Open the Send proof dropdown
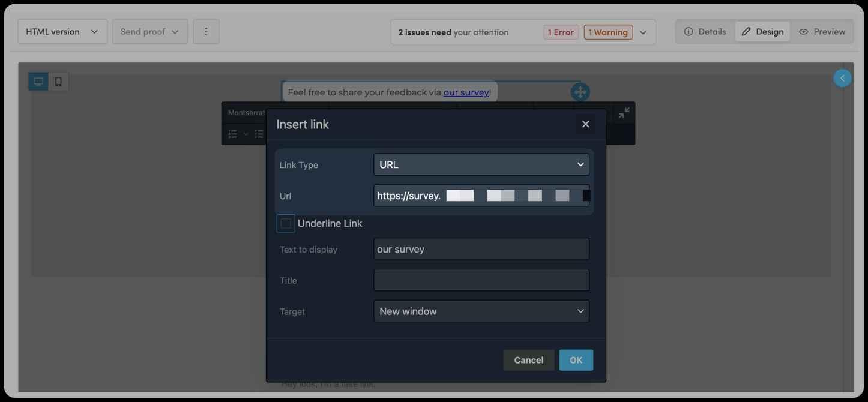 point(150,32)
